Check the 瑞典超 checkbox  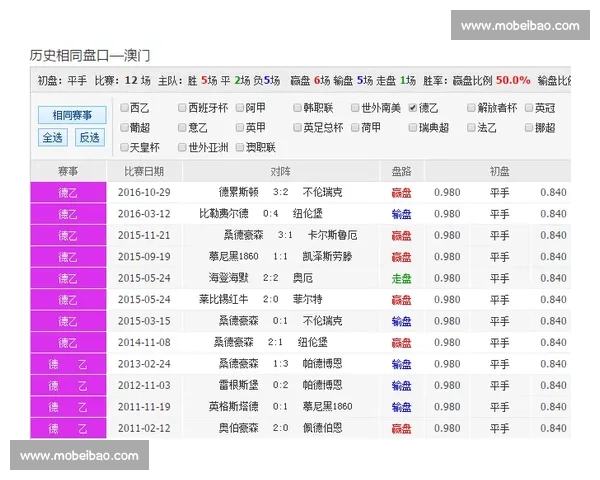coord(412,127)
